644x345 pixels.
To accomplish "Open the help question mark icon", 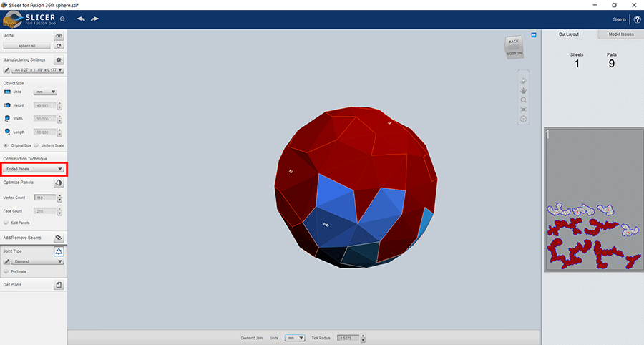I will click(637, 19).
